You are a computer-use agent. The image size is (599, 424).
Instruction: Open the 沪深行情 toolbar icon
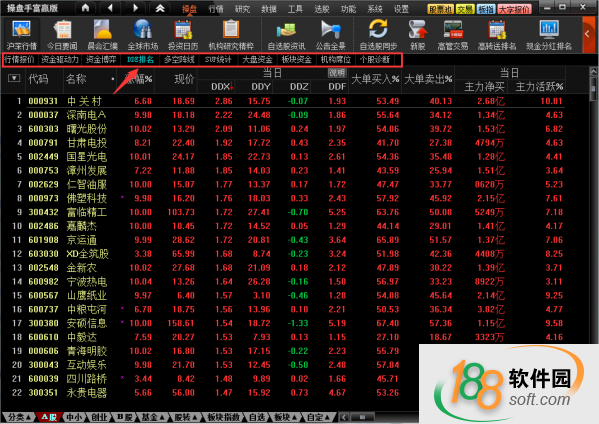[x=21, y=35]
